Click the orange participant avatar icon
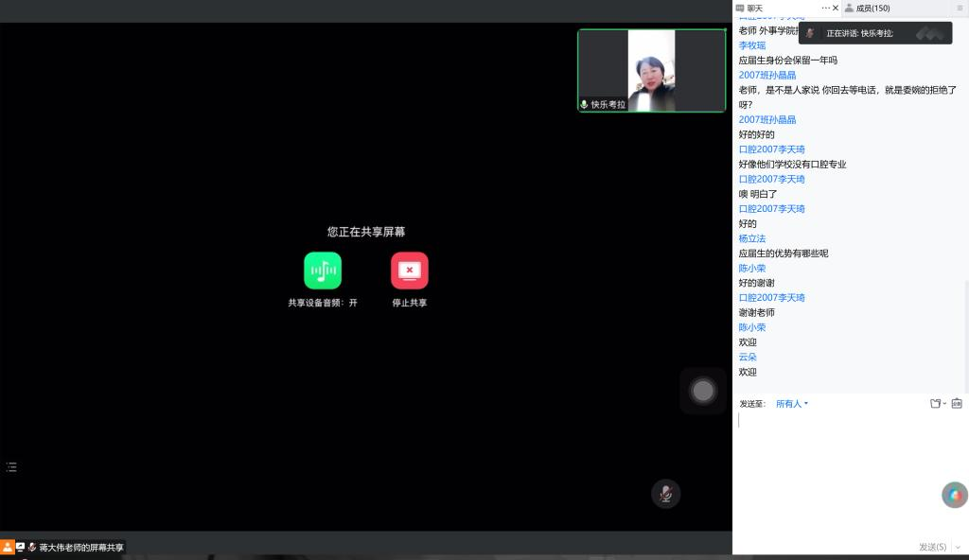Image resolution: width=969 pixels, height=560 pixels. coord(8,548)
